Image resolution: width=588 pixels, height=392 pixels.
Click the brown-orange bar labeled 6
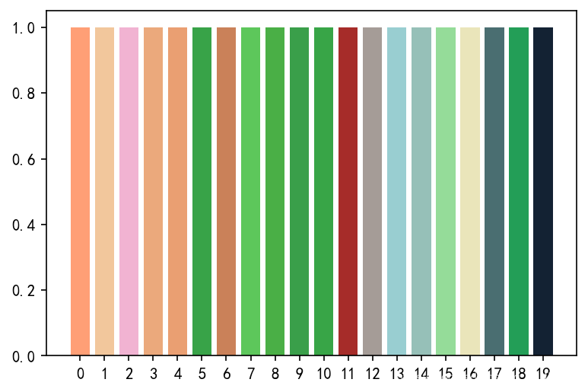[227, 191]
